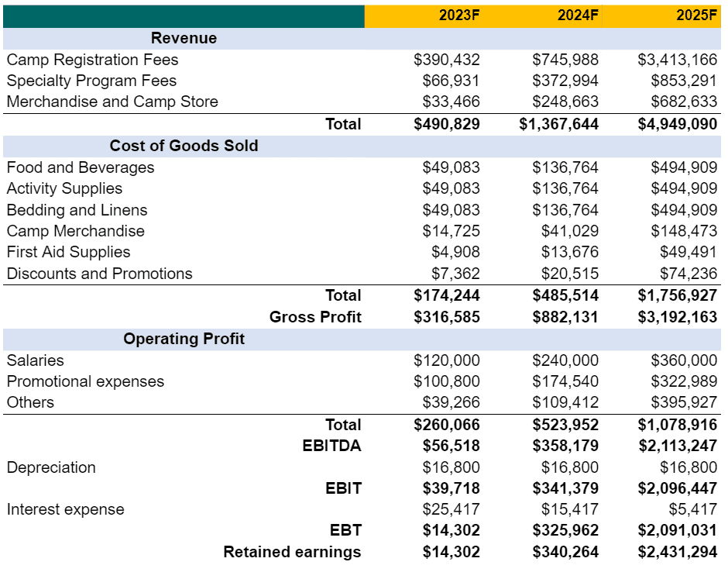Image resolution: width=728 pixels, height=579 pixels.
Task: Click the First Aid Supplies label
Action: click(69, 252)
